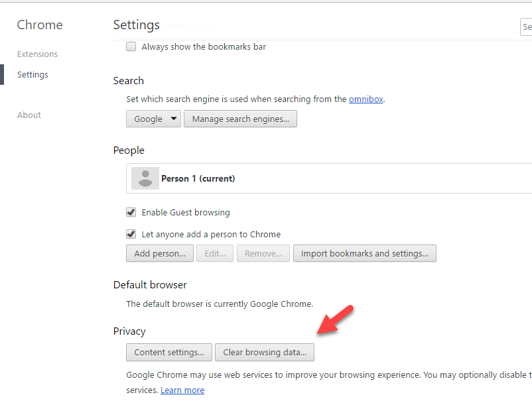Select Settings in the sidebar
This screenshot has height=405, width=532.
pyautogui.click(x=33, y=74)
